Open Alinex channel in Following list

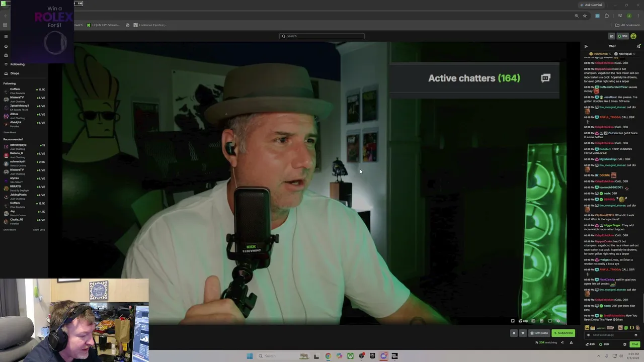(x=24, y=115)
